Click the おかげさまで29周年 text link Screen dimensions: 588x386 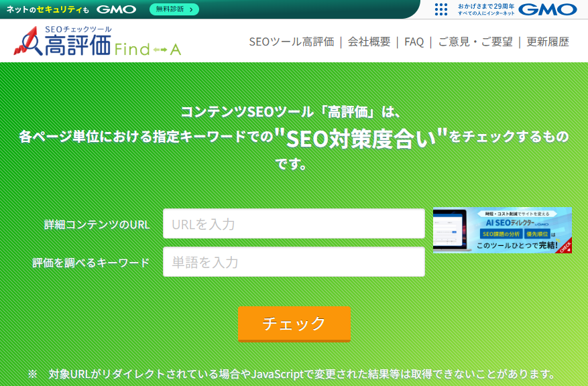pos(486,7)
